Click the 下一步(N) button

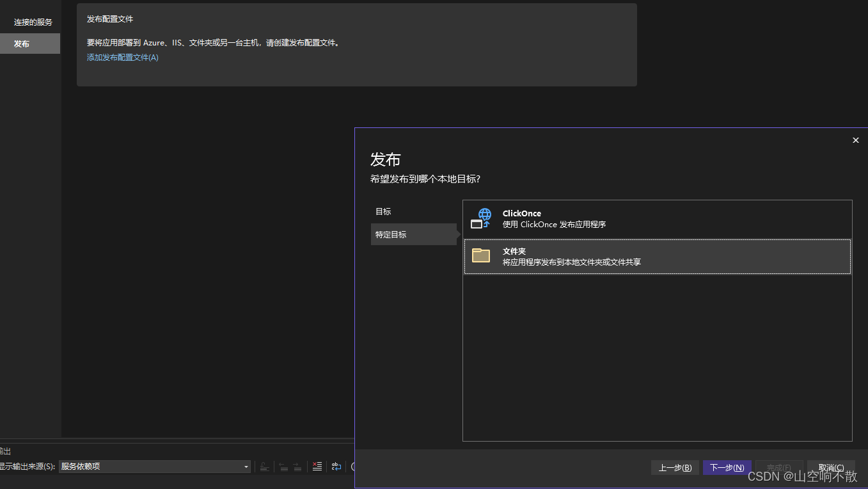click(727, 468)
